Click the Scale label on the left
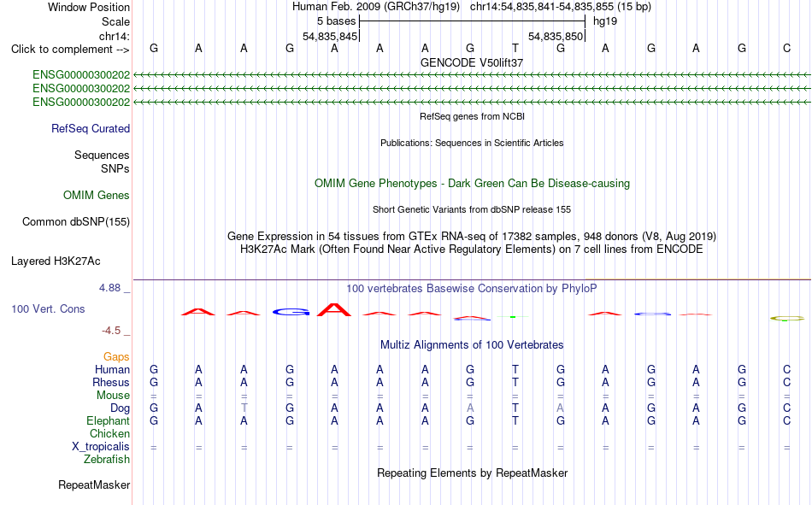 (115, 21)
